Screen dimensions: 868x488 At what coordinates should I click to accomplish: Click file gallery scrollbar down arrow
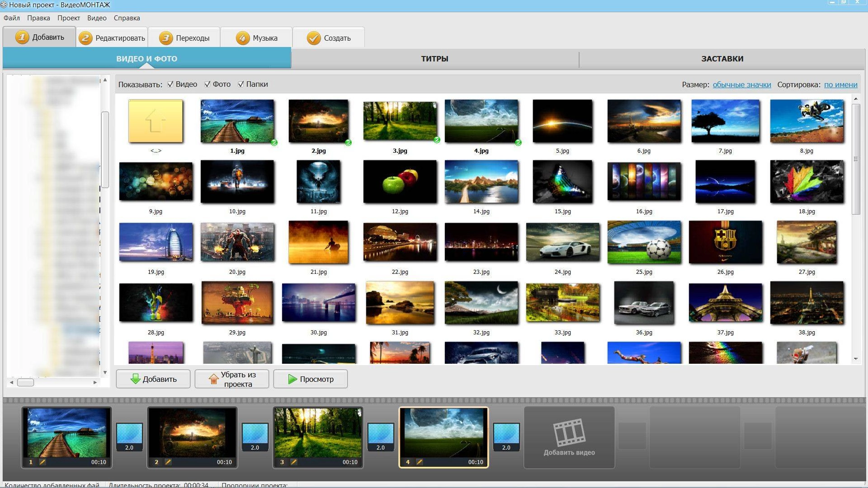(856, 359)
